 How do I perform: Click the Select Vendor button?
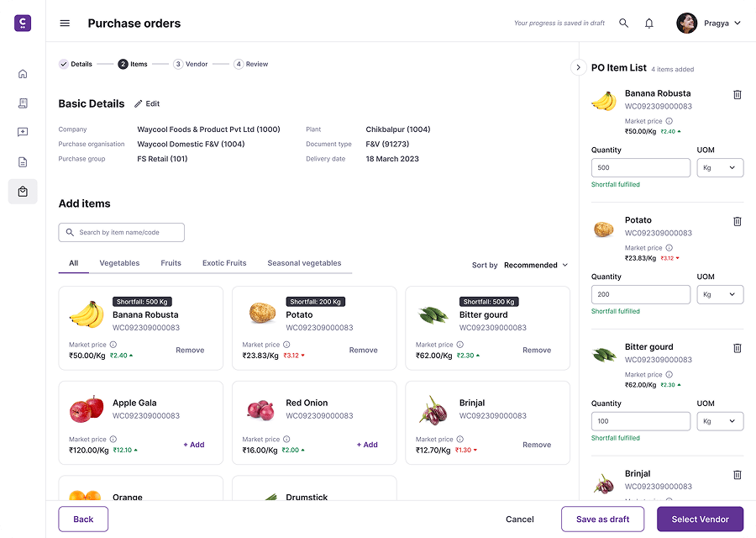coord(700,520)
